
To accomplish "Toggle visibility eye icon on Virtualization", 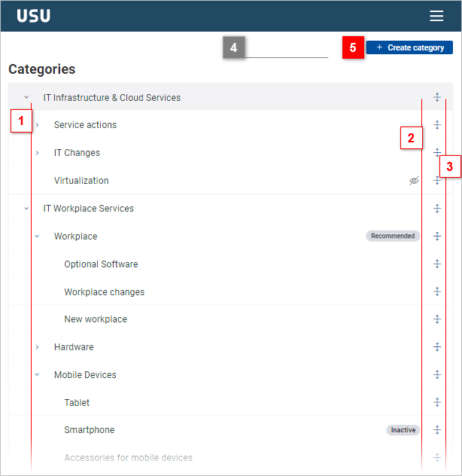I will 414,181.
